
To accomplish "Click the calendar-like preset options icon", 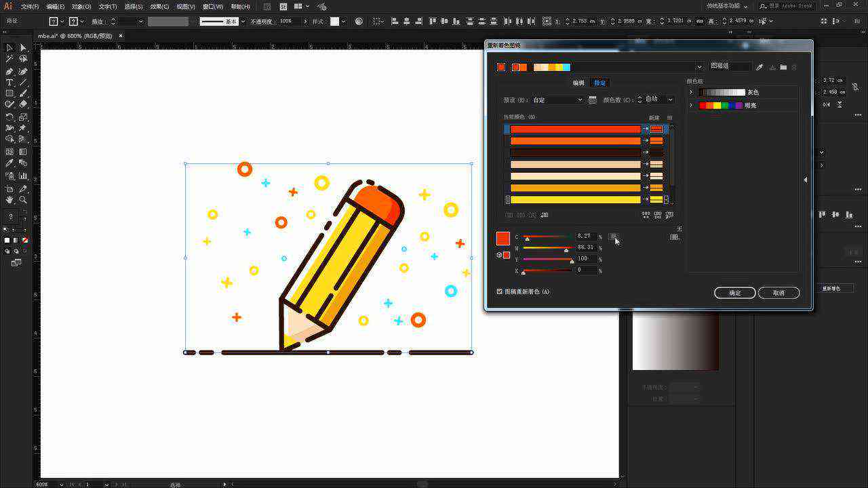I will pos(593,100).
